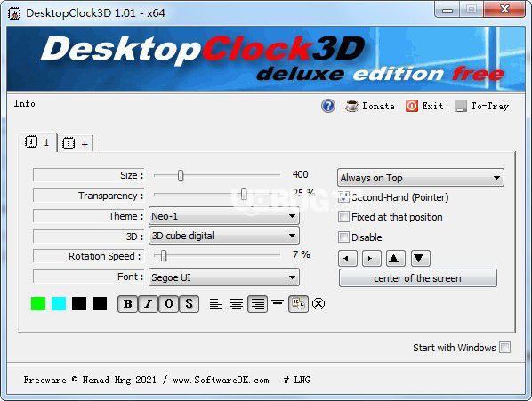Screen dimensions: 532x401
Task: Enable Fixed at that position checkbox
Action: click(x=343, y=217)
